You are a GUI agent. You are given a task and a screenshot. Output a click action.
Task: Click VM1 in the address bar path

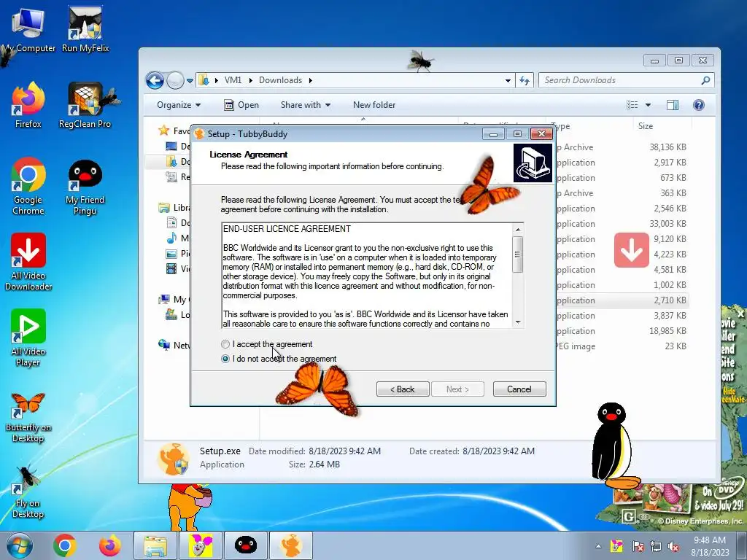point(233,80)
